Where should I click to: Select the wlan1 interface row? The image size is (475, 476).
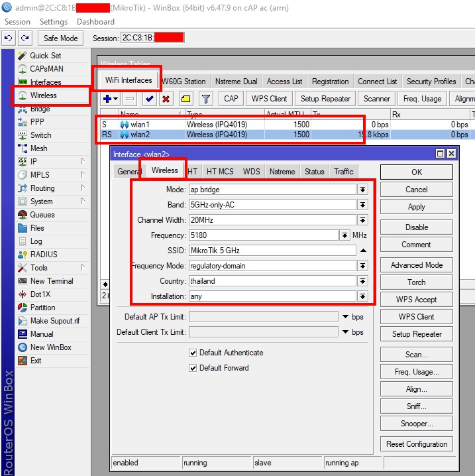[x=199, y=125]
